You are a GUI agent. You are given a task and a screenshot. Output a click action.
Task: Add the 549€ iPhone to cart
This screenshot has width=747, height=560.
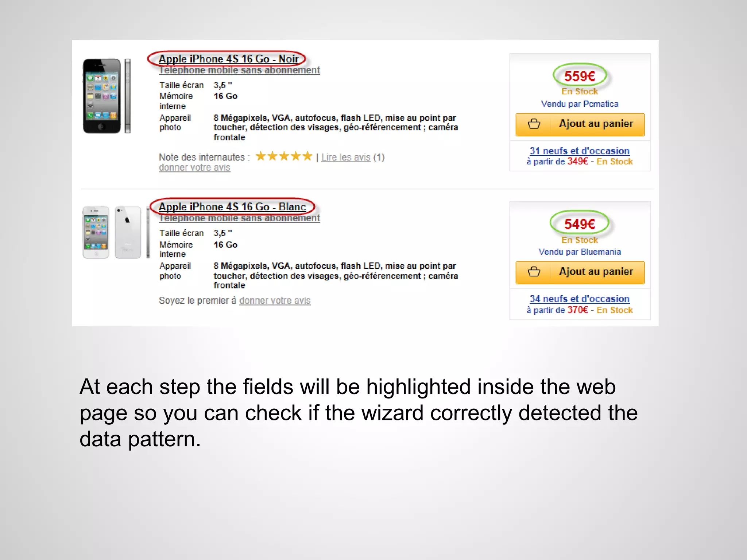click(x=580, y=272)
